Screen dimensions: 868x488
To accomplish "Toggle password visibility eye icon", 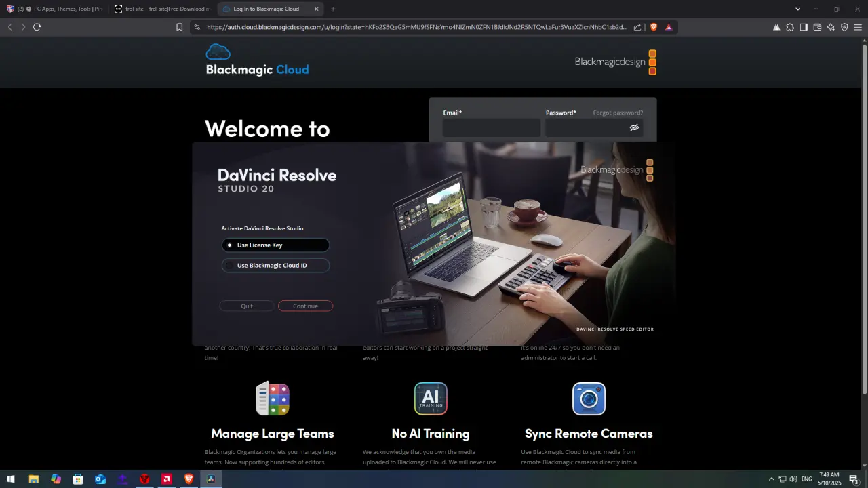I will (x=635, y=127).
